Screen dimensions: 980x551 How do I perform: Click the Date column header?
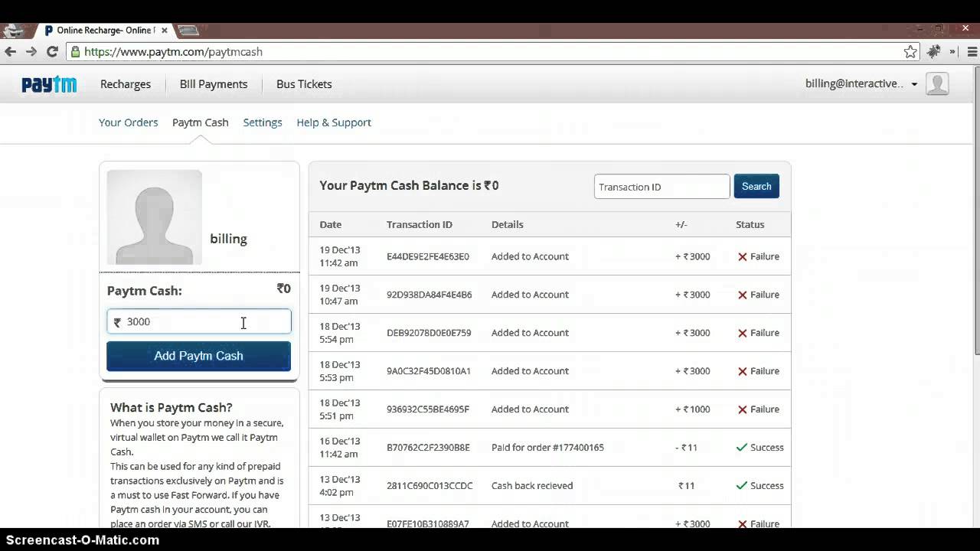tap(331, 224)
